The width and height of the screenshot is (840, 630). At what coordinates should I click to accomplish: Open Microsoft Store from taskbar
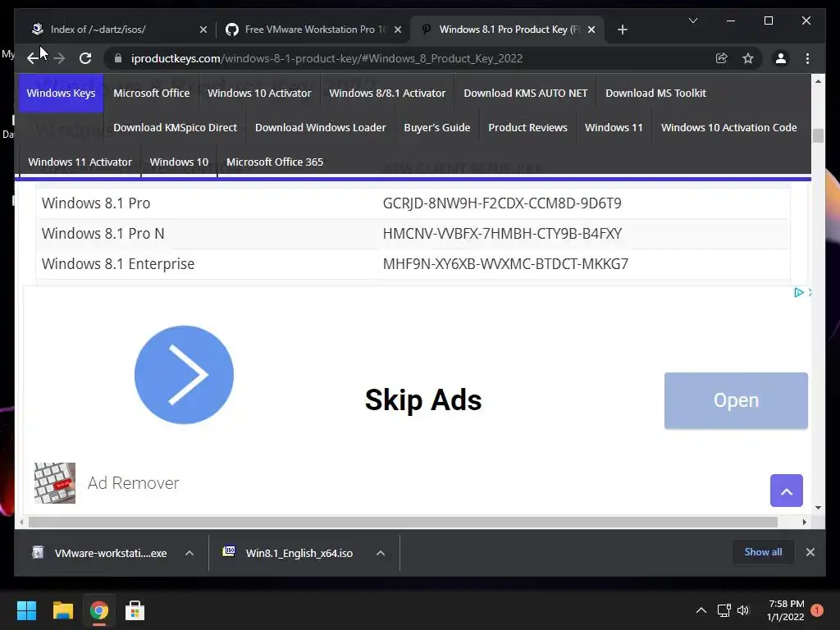click(x=135, y=610)
